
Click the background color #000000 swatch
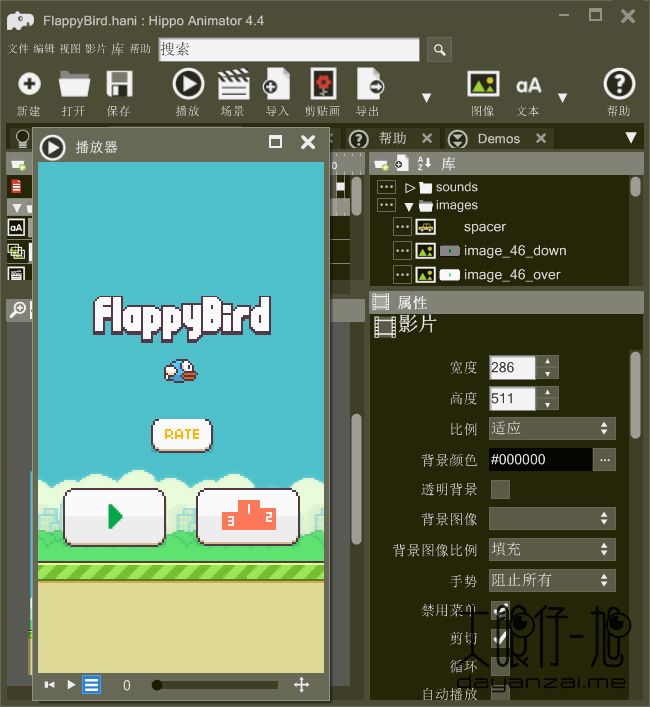click(x=538, y=460)
